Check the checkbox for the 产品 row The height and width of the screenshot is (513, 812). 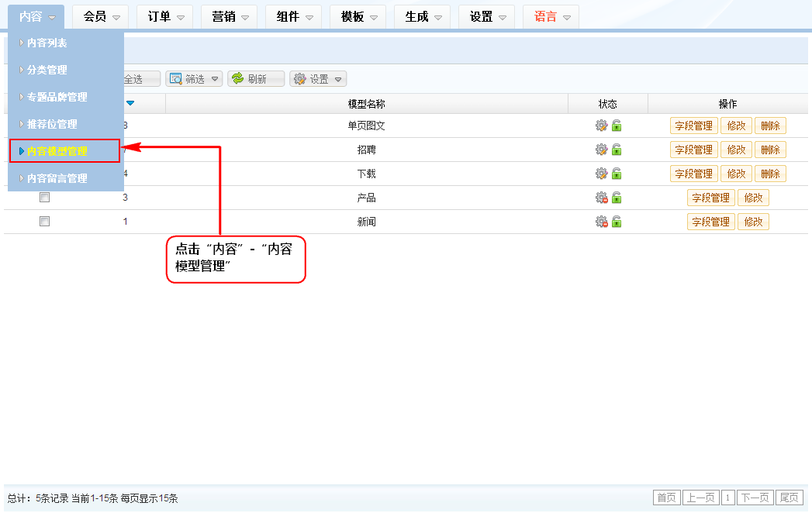(44, 198)
